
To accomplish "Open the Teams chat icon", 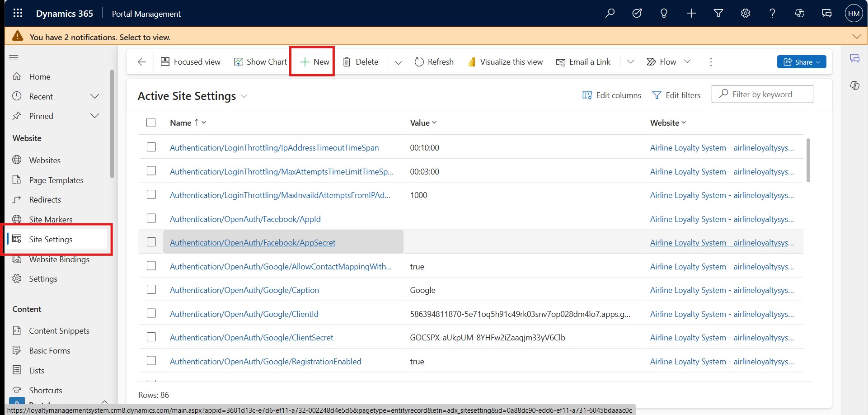I will click(x=826, y=13).
